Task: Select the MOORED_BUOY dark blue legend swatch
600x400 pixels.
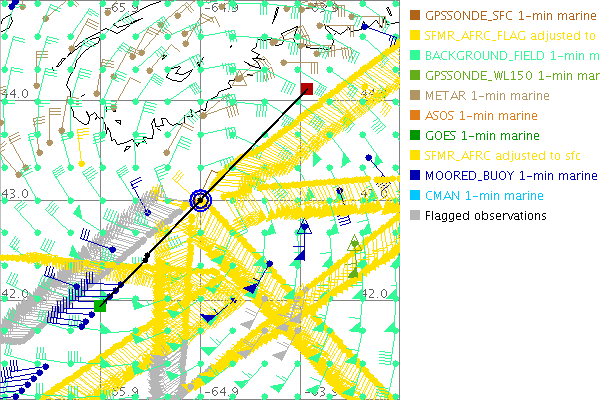Action: [x=415, y=175]
